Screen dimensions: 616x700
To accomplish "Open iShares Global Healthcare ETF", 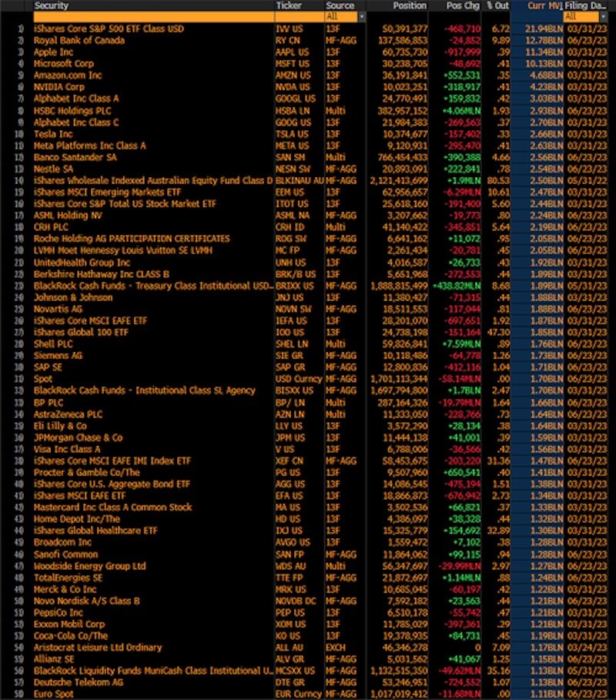I will pyautogui.click(x=95, y=530).
